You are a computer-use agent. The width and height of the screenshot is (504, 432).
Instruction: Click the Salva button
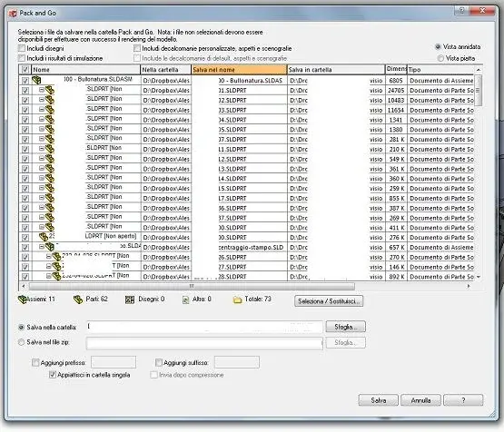pyautogui.click(x=379, y=400)
